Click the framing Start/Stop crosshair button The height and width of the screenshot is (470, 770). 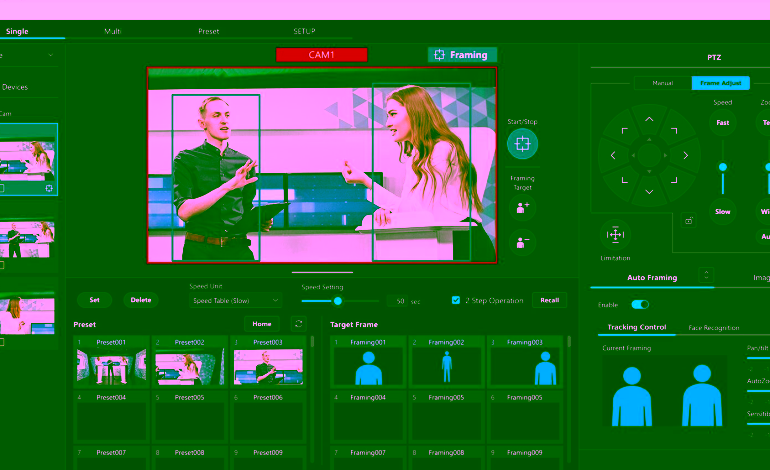click(x=522, y=144)
